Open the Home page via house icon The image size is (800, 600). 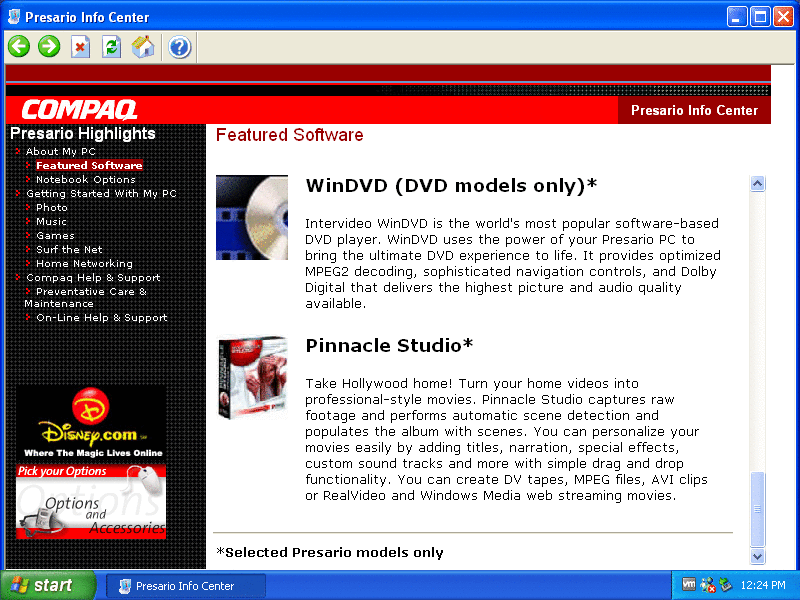click(x=143, y=47)
